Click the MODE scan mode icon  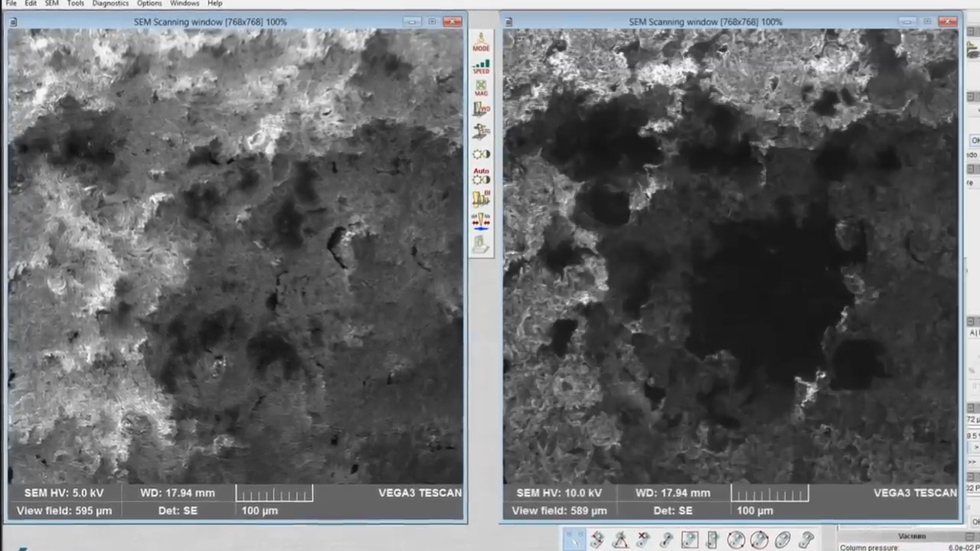point(481,43)
